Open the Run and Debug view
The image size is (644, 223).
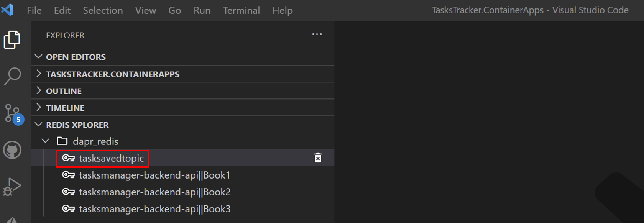coord(12,187)
